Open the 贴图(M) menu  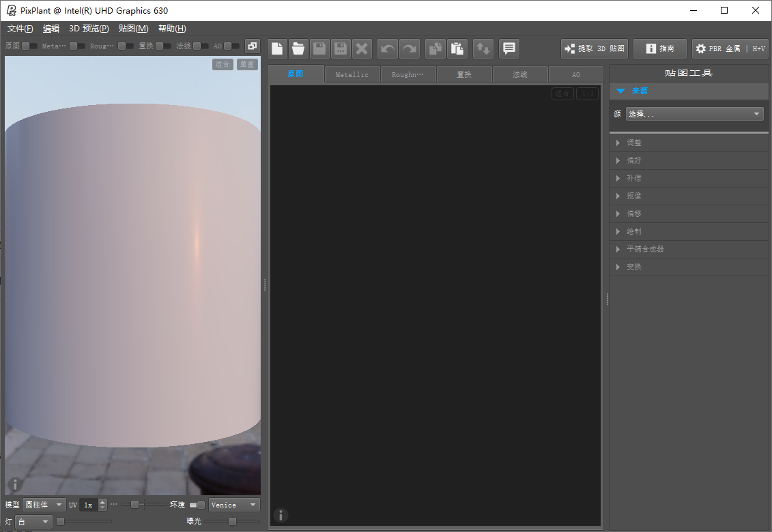(x=133, y=29)
